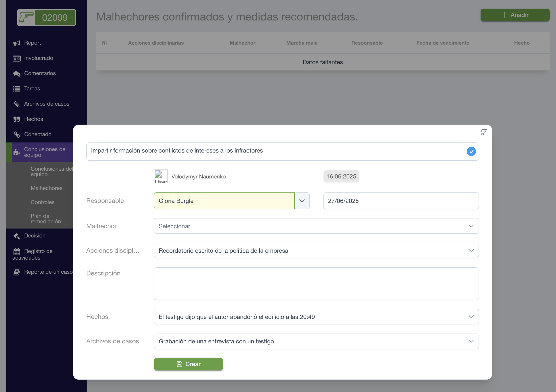Click the megaphone Report icon

point(17,43)
